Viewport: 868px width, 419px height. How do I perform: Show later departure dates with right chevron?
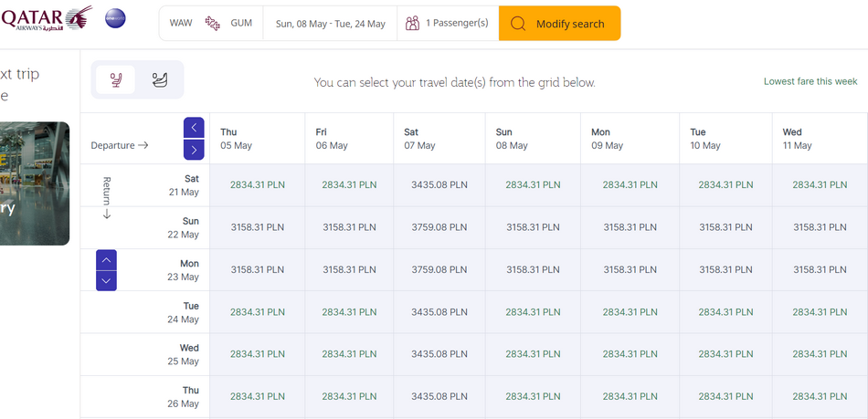point(194,150)
